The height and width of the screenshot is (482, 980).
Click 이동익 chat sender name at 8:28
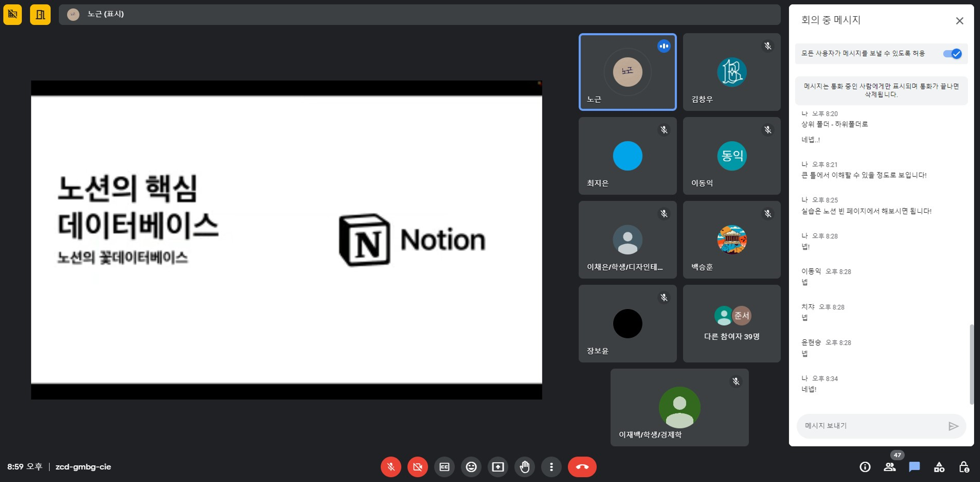pos(811,271)
